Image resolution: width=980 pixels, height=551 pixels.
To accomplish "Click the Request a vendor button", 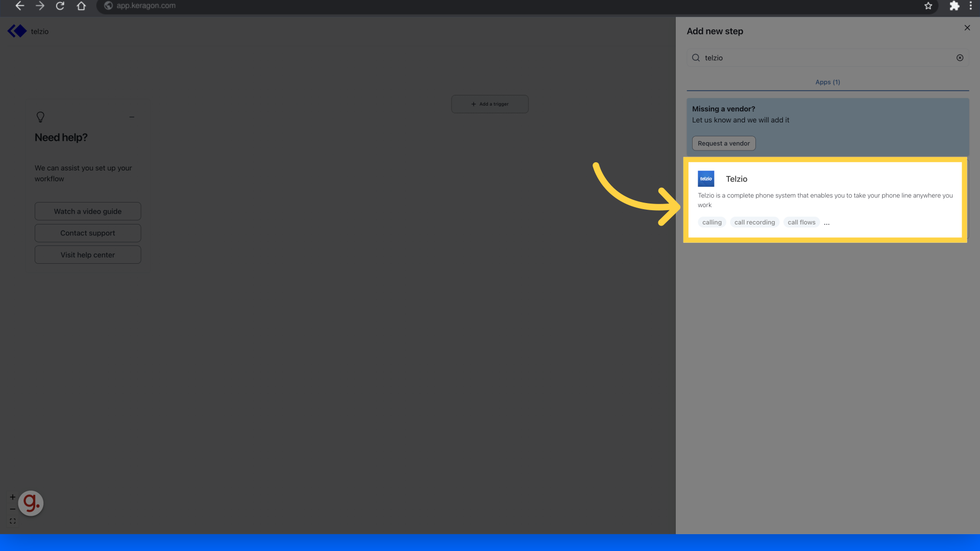I will tap(724, 143).
